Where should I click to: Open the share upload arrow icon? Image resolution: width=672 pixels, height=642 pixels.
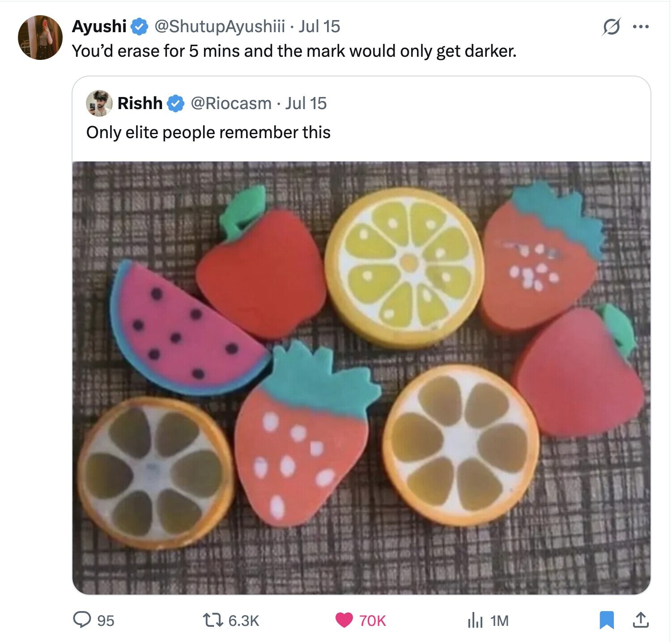[x=640, y=620]
